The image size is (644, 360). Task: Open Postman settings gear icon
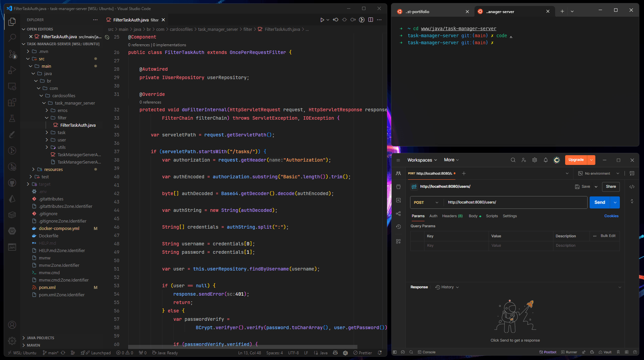[x=535, y=160]
